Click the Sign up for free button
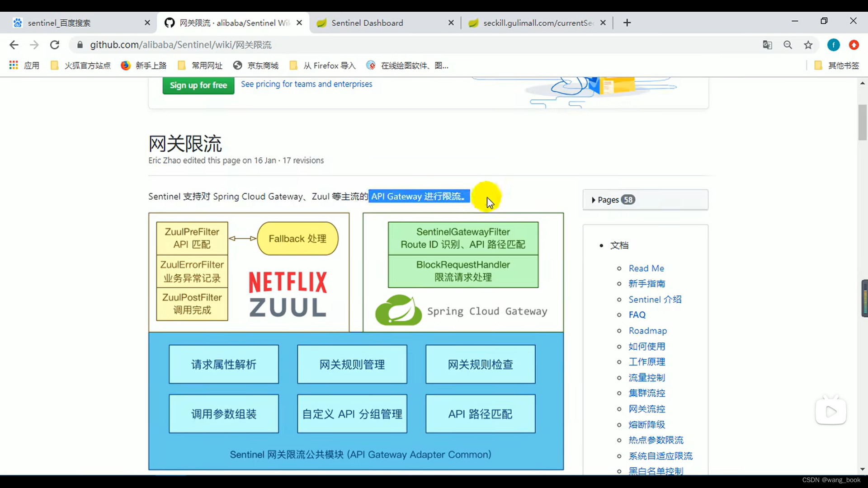The width and height of the screenshot is (868, 488). (x=198, y=85)
